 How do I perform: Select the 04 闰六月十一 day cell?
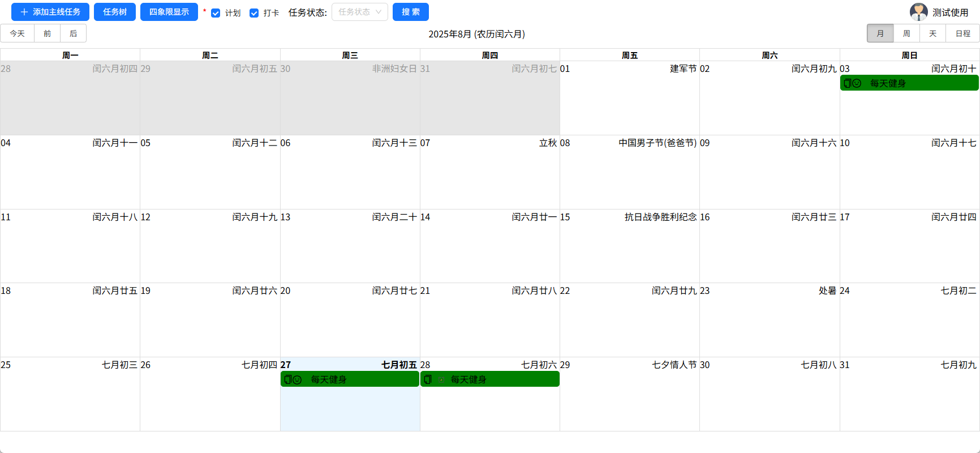tap(70, 172)
